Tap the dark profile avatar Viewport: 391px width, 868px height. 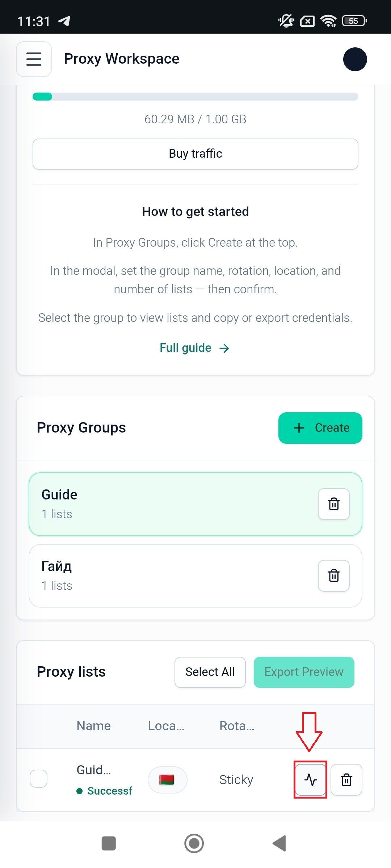tap(355, 59)
